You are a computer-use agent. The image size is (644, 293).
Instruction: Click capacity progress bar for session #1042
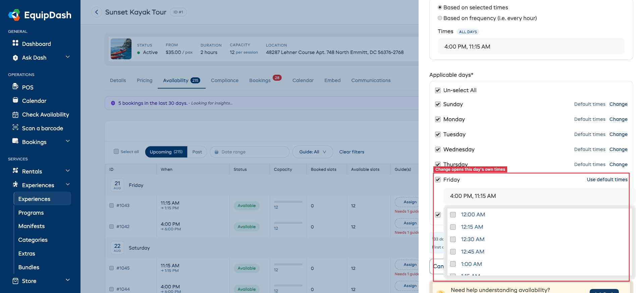point(288,223)
